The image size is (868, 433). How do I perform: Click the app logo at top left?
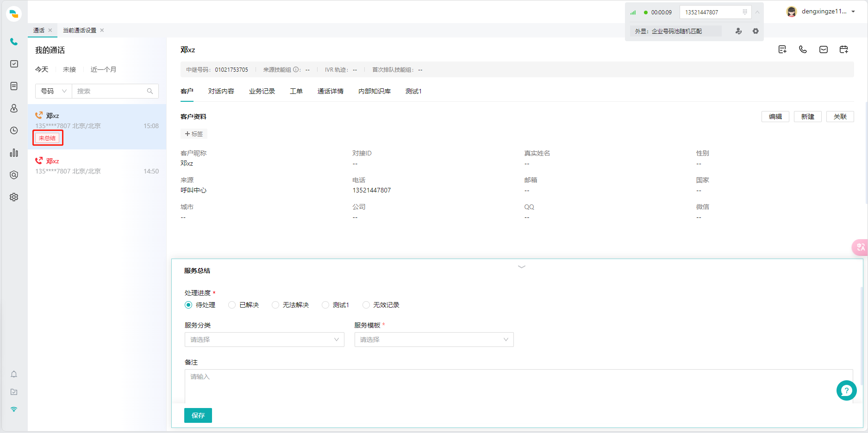[14, 14]
